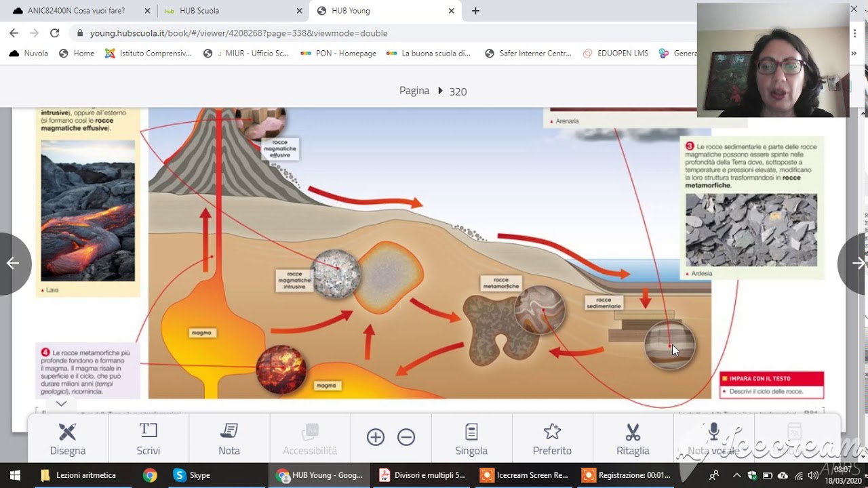Click the Ardesia rock photo
Screen dimensions: 868x488
[751, 230]
